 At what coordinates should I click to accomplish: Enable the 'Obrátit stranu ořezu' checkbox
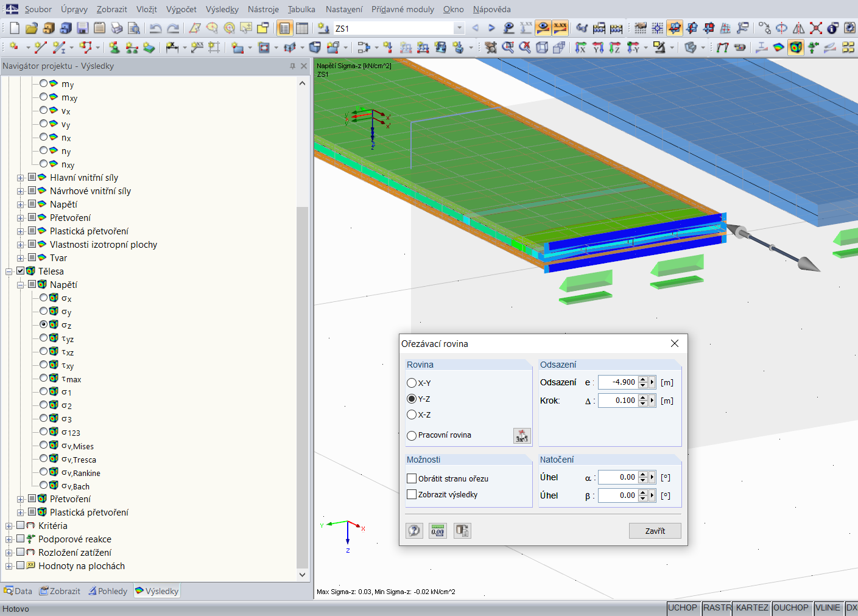point(412,478)
